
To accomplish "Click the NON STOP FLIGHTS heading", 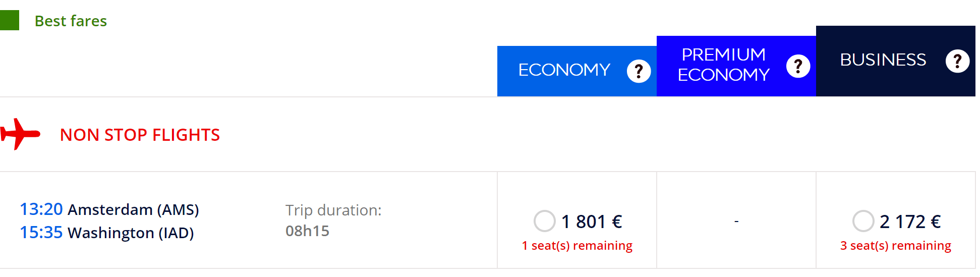I will pyautogui.click(x=140, y=135).
